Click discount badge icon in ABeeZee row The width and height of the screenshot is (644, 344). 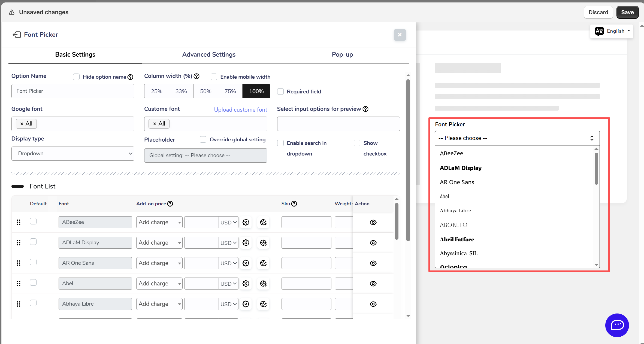click(x=246, y=222)
